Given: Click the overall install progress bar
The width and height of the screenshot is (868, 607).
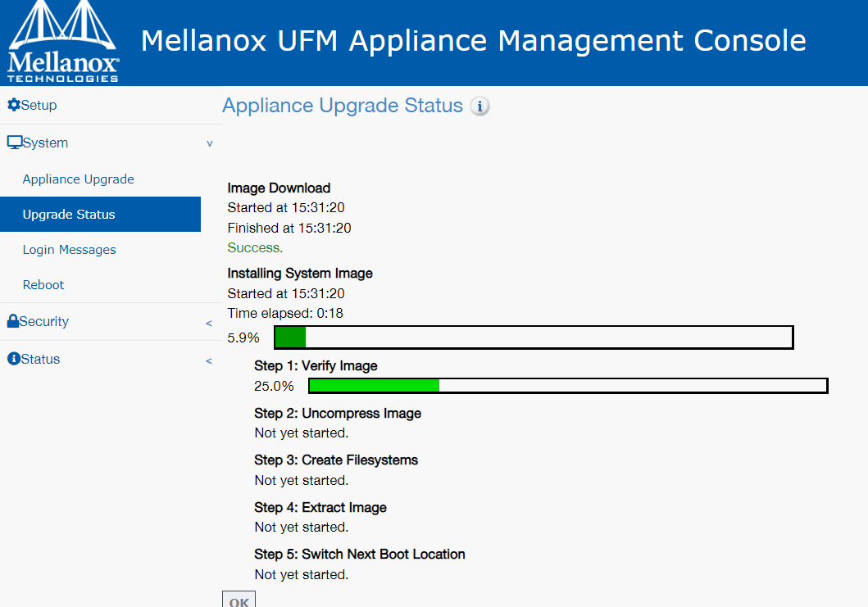Looking at the screenshot, I should pos(534,337).
